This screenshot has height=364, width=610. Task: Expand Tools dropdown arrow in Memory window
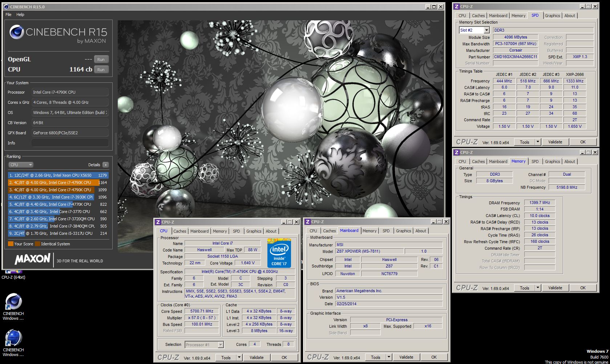pyautogui.click(x=538, y=288)
